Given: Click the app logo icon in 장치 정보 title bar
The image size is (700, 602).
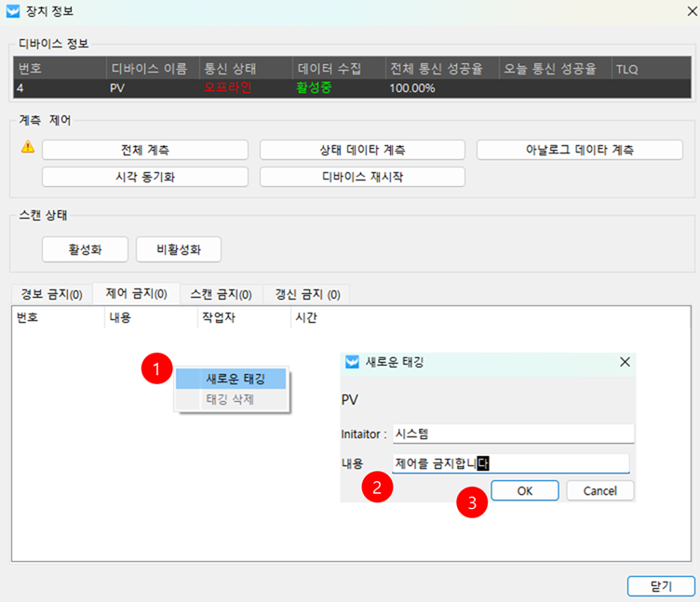Looking at the screenshot, I should (13, 13).
